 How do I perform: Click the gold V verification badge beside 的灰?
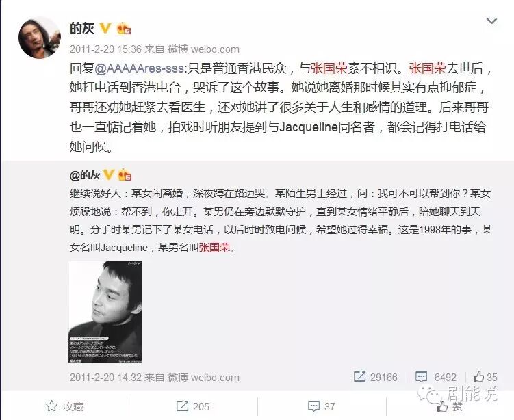click(x=105, y=28)
